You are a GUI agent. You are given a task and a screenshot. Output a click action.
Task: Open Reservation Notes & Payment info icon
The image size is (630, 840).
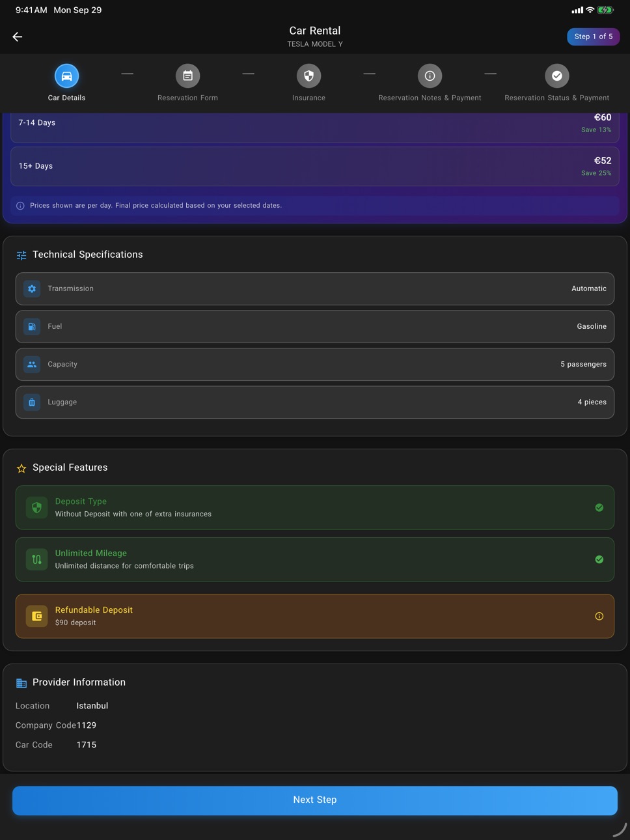[x=430, y=76]
